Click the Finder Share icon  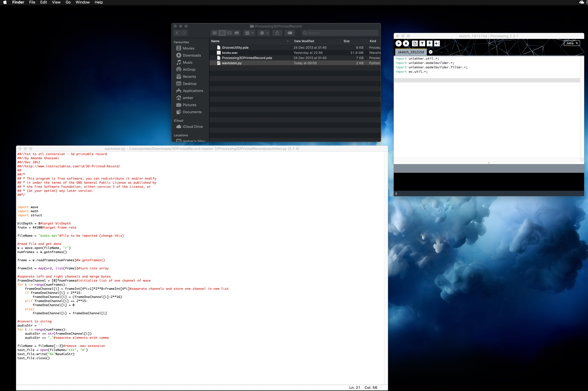tap(277, 33)
